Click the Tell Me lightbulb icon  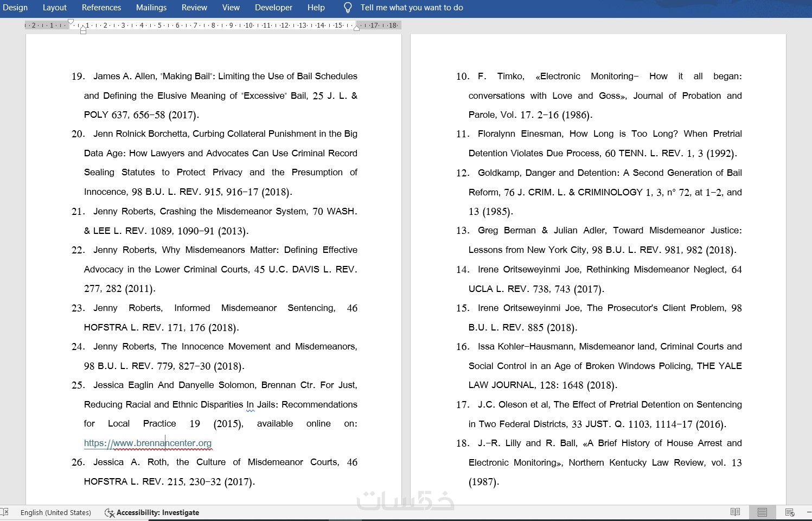point(348,8)
